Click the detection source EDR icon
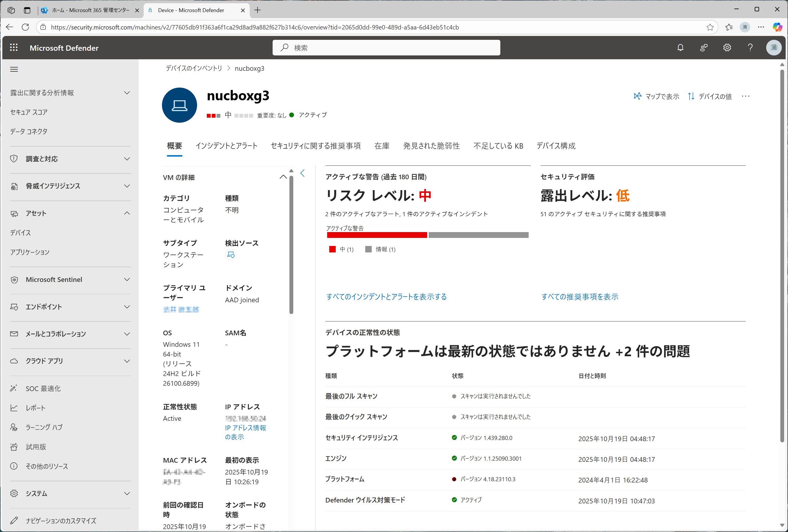This screenshot has width=788, height=532. pyautogui.click(x=231, y=255)
